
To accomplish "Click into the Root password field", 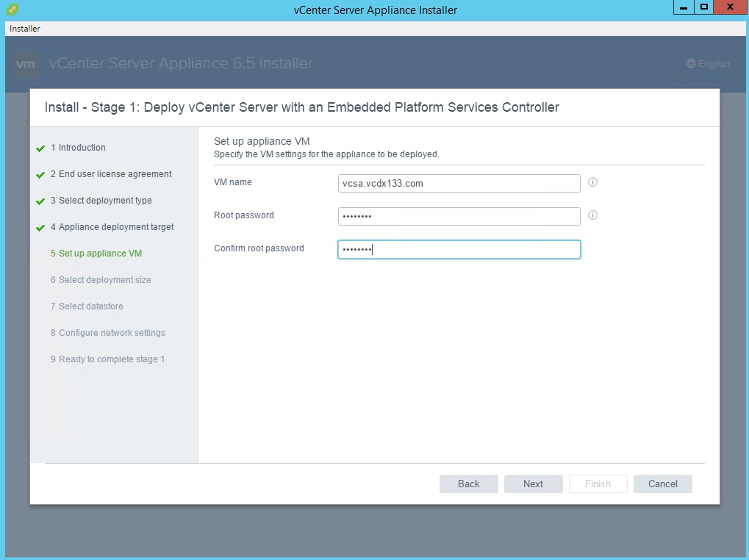I will [459, 216].
